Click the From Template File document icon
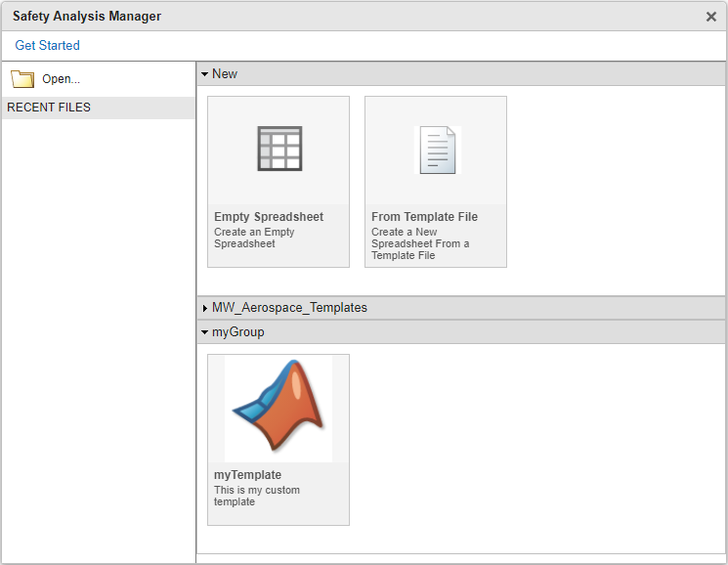The width and height of the screenshot is (728, 565). (438, 150)
